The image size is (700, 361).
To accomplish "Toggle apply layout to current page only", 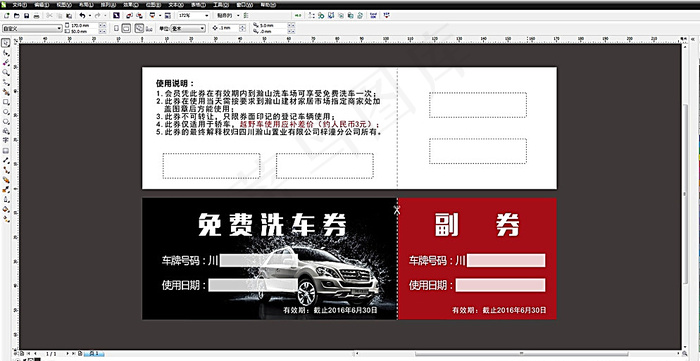I will point(150,28).
